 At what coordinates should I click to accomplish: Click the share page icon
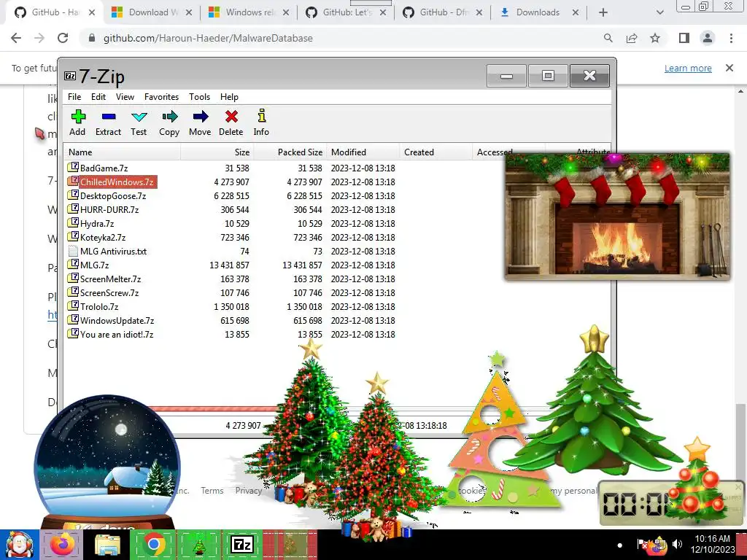pos(632,38)
